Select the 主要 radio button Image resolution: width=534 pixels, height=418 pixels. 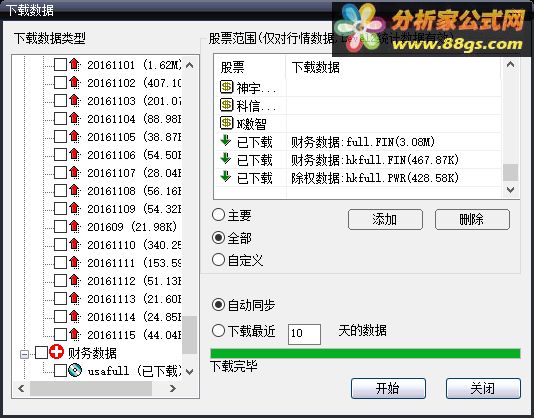pos(218,215)
